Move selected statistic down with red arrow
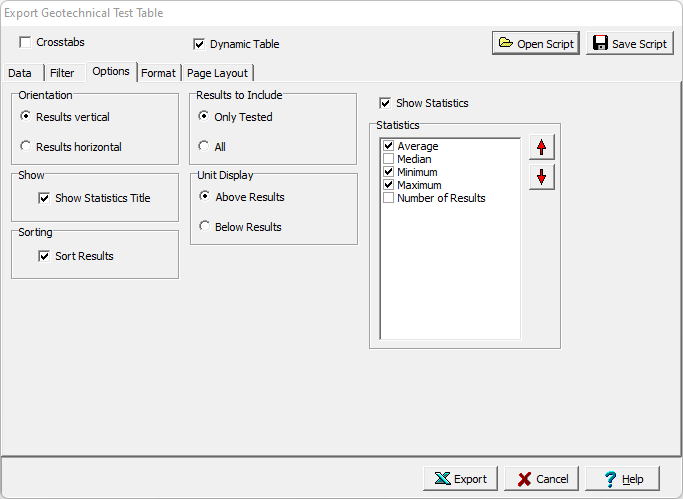This screenshot has height=499, width=683. (541, 177)
